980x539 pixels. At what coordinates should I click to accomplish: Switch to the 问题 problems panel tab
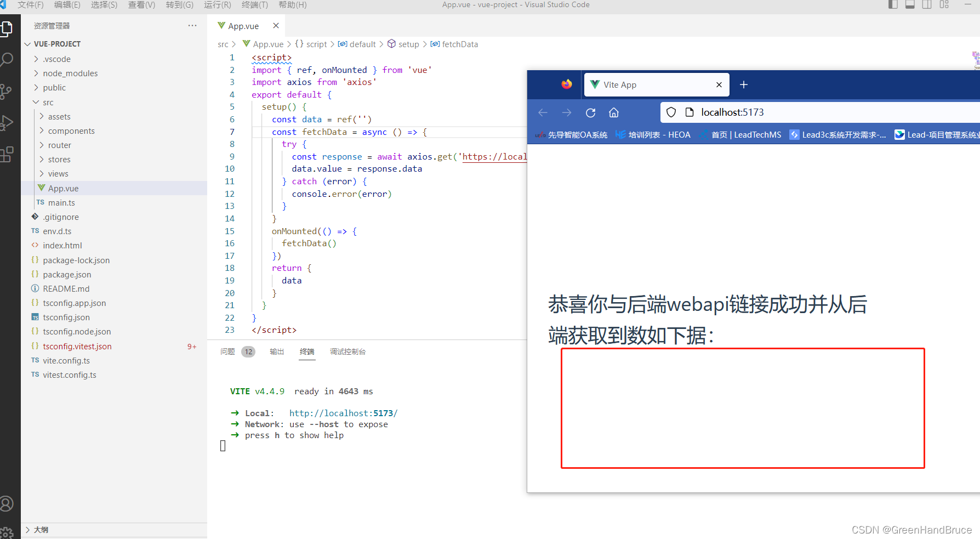(x=227, y=351)
